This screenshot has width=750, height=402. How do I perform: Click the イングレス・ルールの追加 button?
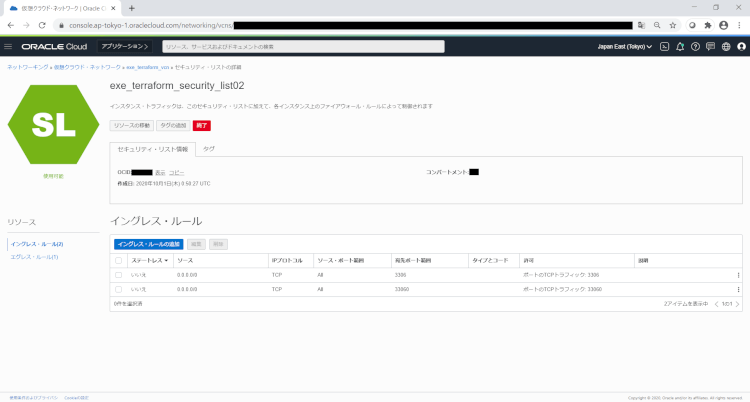149,244
